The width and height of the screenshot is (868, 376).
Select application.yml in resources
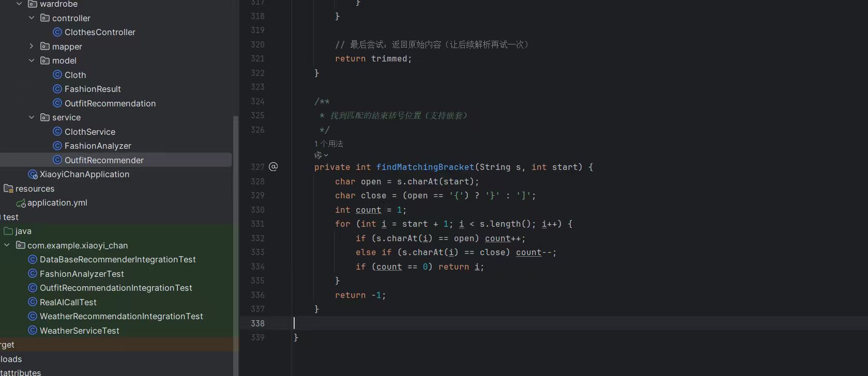click(x=57, y=202)
